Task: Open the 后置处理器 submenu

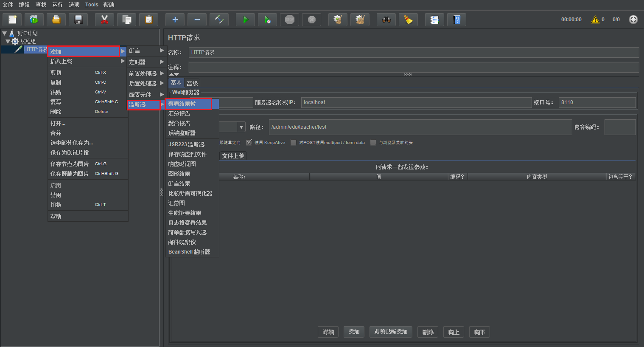Action: coord(146,83)
